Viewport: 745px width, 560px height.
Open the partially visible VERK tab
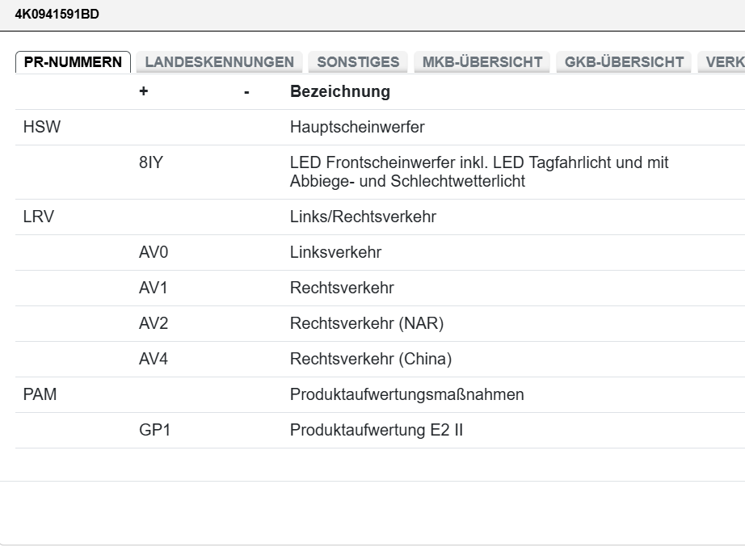coord(724,62)
